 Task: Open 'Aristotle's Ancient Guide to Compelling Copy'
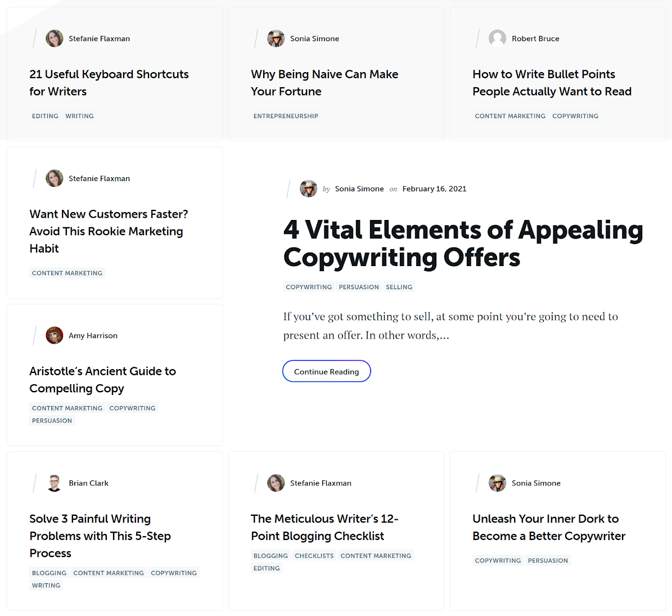[102, 380]
